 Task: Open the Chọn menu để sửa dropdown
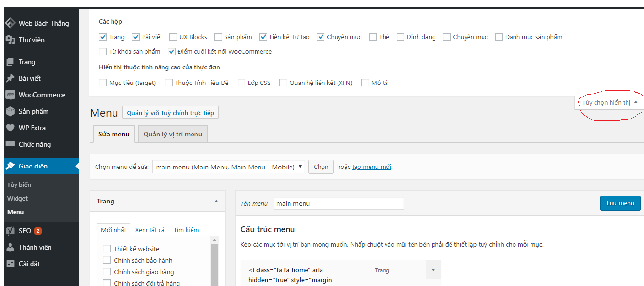tap(228, 167)
